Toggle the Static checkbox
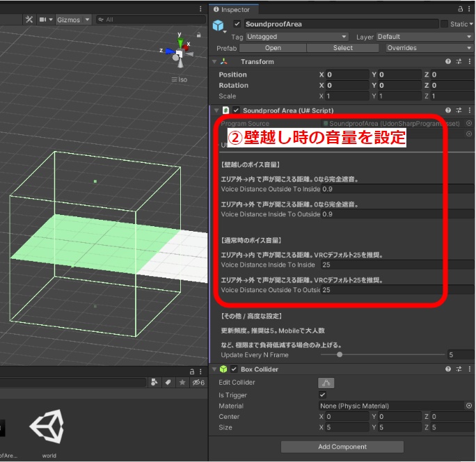Screen dimensions: 476x462 (444, 24)
